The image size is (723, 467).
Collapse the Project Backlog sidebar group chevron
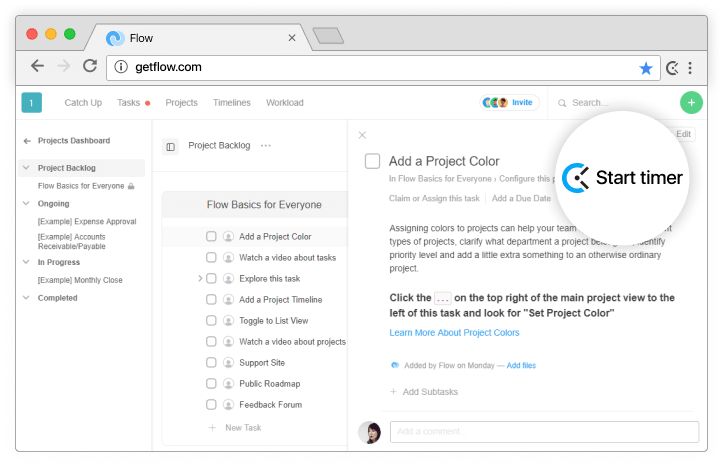pyautogui.click(x=26, y=168)
